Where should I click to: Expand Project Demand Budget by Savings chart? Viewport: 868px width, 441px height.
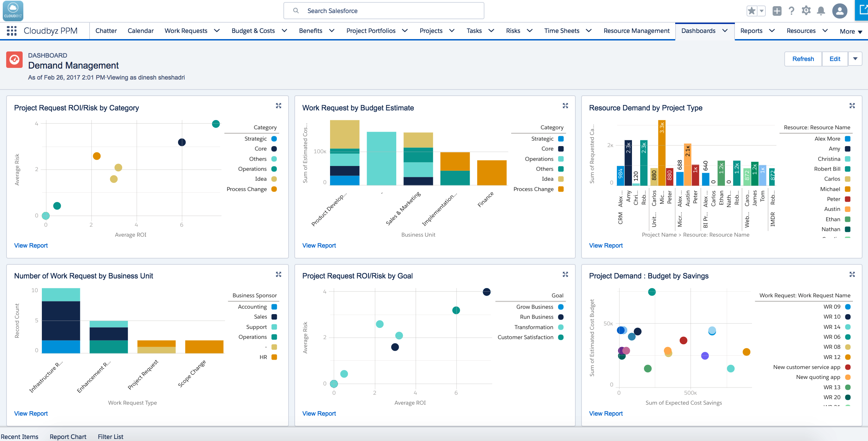[x=852, y=274]
